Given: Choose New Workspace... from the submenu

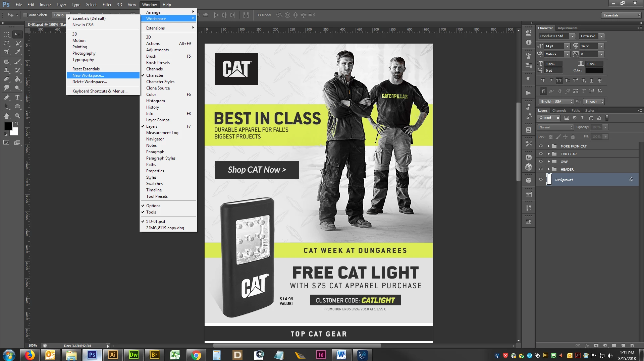Looking at the screenshot, I should [103, 75].
